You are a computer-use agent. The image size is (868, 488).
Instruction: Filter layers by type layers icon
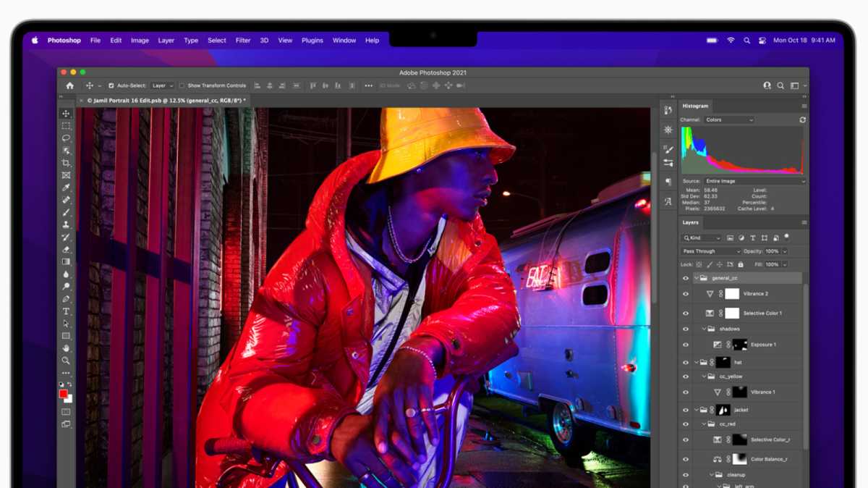(752, 237)
